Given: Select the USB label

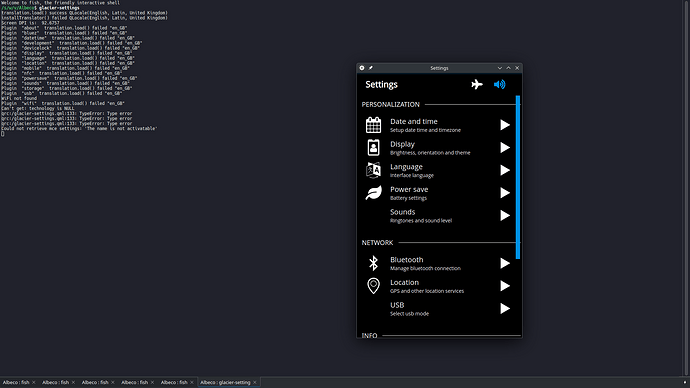Looking at the screenshot, I should pyautogui.click(x=397, y=305).
